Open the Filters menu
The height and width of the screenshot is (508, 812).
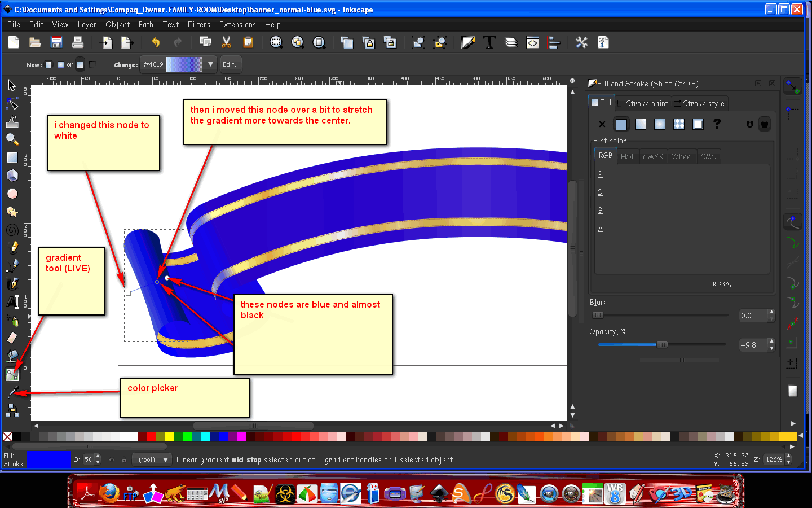coord(198,25)
